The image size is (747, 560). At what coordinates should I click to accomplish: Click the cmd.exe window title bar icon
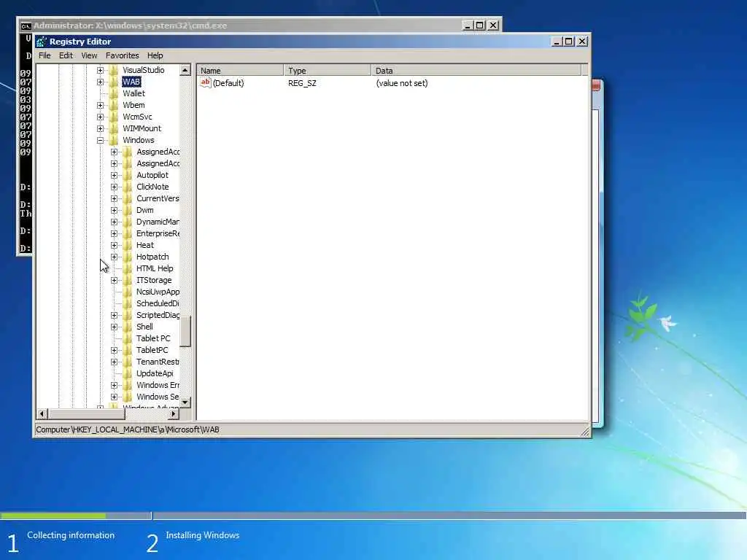[26, 26]
